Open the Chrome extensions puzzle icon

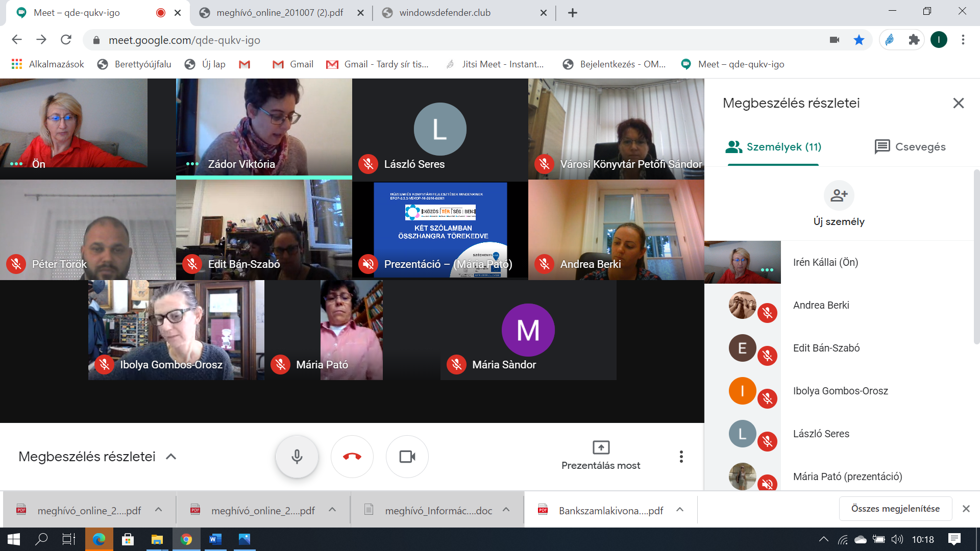click(x=914, y=40)
